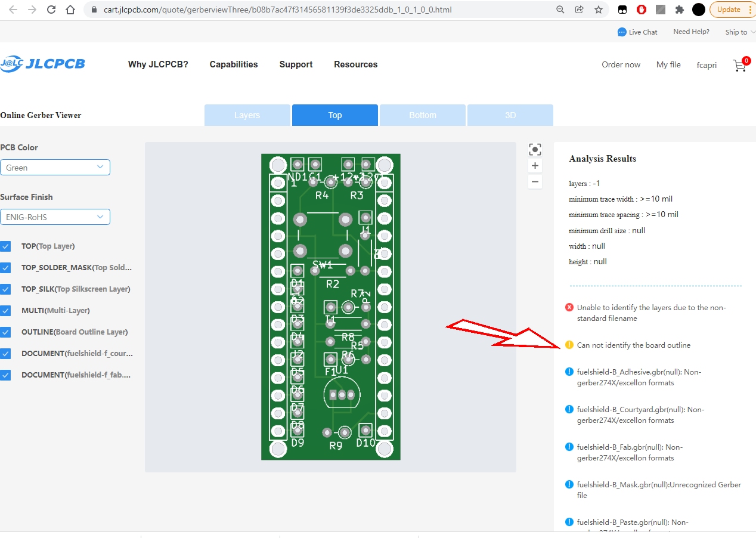
Task: Click info icon beside fuelshield-B_Fab.gbr
Action: click(x=569, y=447)
